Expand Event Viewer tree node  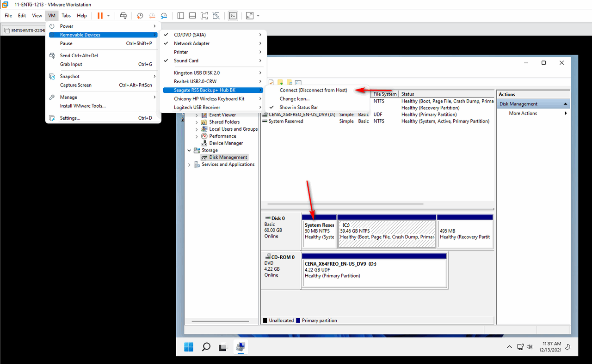click(x=197, y=115)
